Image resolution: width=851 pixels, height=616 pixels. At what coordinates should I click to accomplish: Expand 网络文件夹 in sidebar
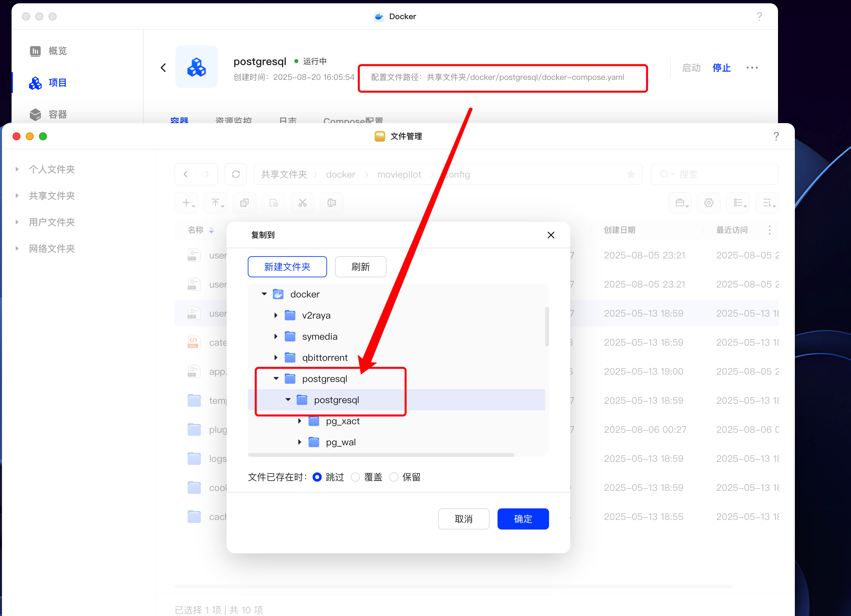pyautogui.click(x=17, y=249)
